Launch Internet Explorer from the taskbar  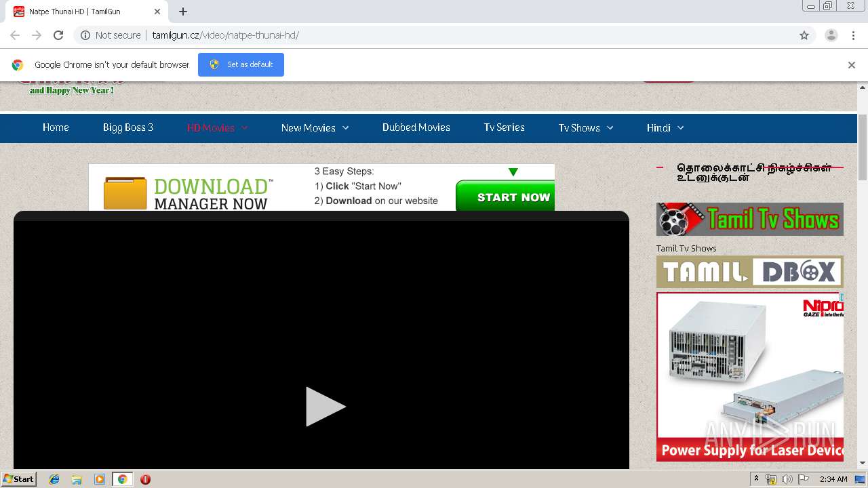tap(54, 479)
